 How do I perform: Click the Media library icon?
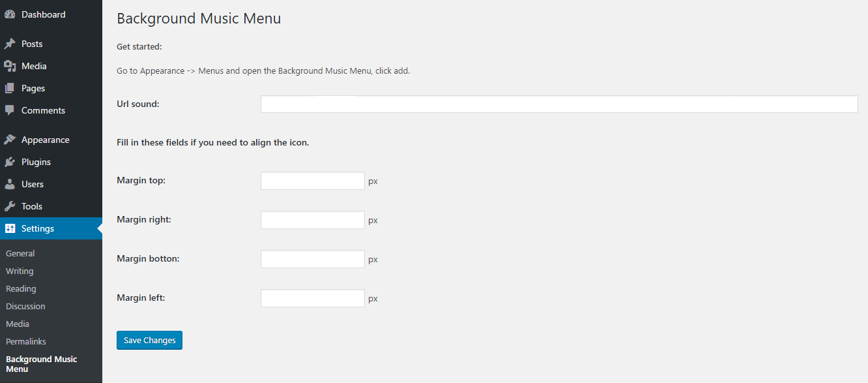click(10, 66)
